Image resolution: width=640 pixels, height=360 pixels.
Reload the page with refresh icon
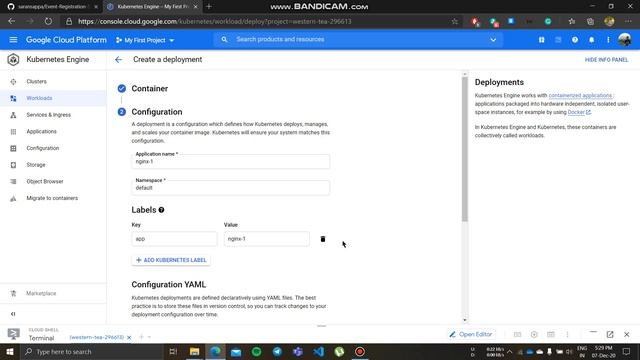point(48,21)
